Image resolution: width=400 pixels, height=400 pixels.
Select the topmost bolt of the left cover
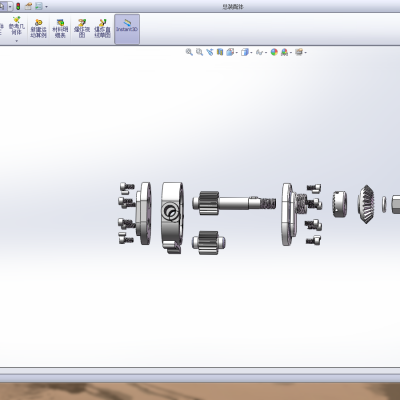[127, 187]
